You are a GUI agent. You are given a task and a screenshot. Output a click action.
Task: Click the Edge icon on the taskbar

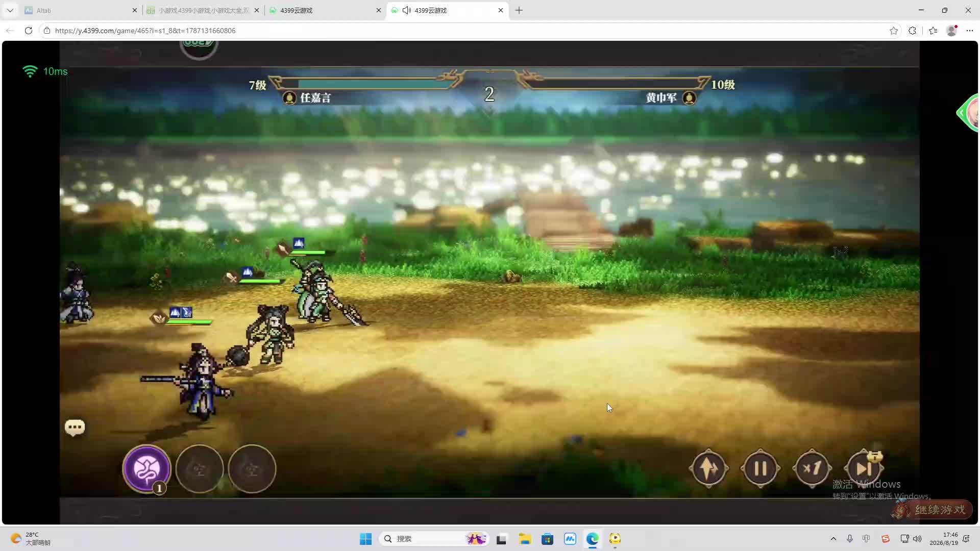(x=592, y=539)
